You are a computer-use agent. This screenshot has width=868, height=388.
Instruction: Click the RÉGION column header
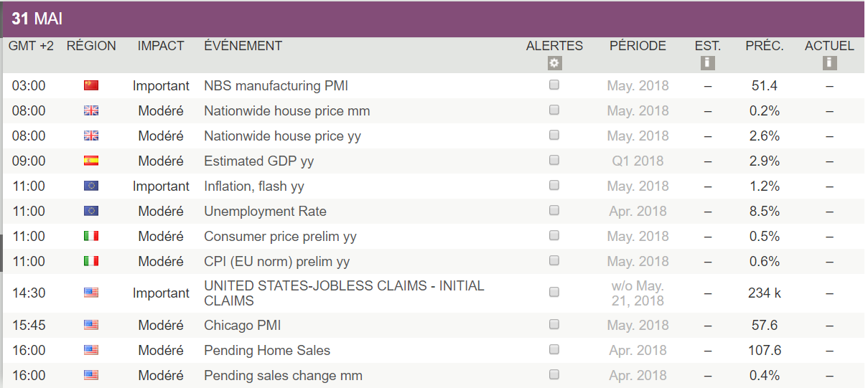(91, 46)
